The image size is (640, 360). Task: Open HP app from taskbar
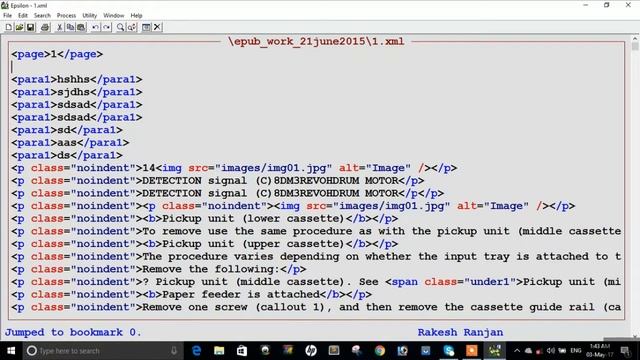click(311, 351)
